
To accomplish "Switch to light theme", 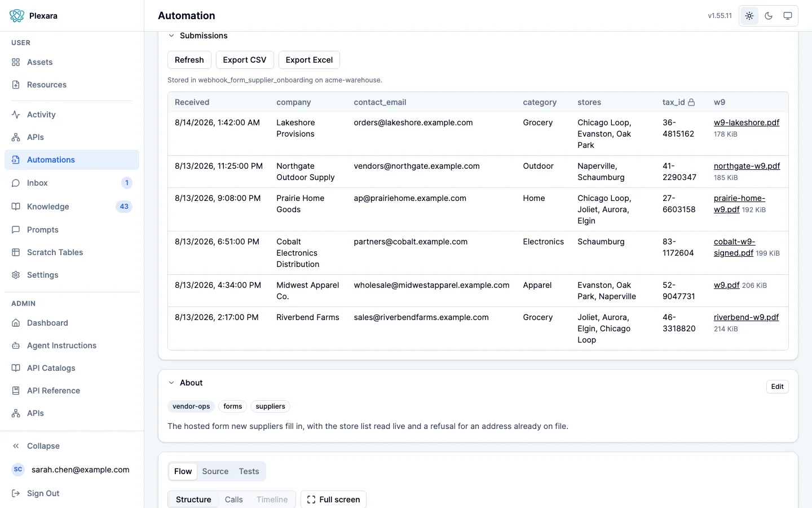I will [749, 16].
